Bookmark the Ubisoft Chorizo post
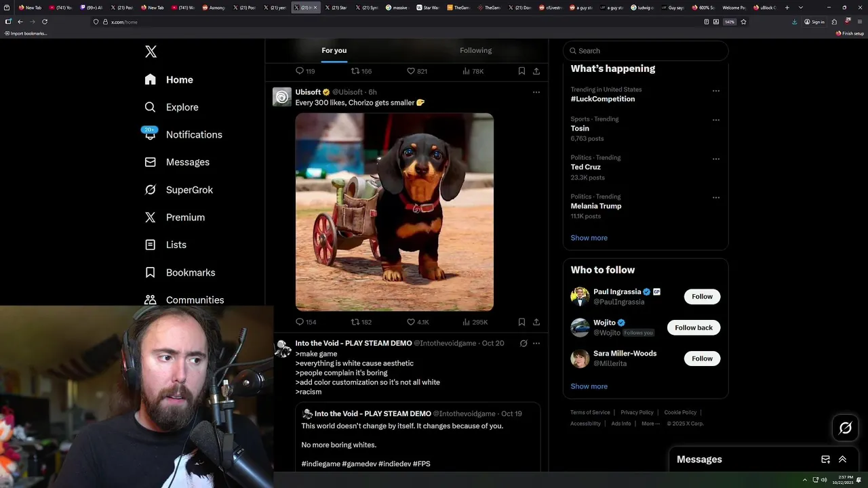Screen dimensions: 868x488 (521, 322)
